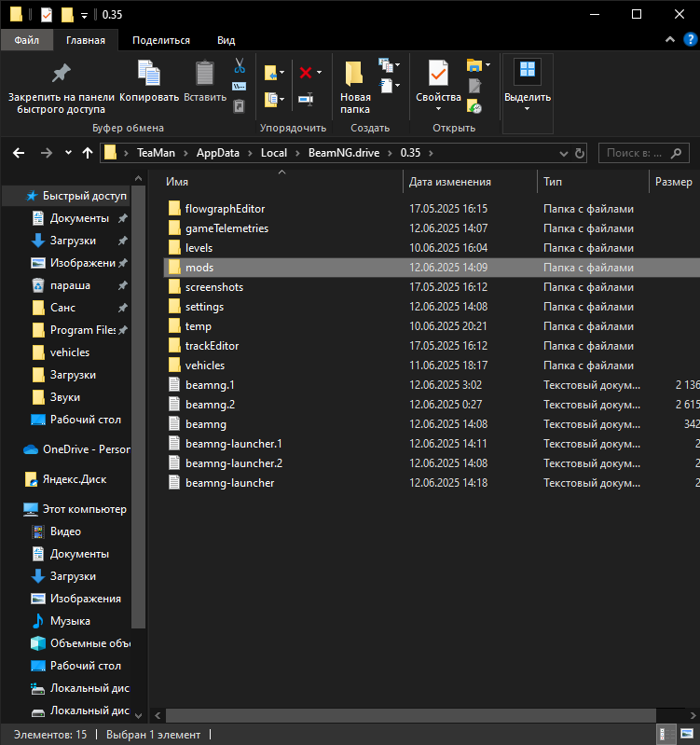The height and width of the screenshot is (745, 700).
Task: Click the red Delete X icon
Action: coord(306,73)
